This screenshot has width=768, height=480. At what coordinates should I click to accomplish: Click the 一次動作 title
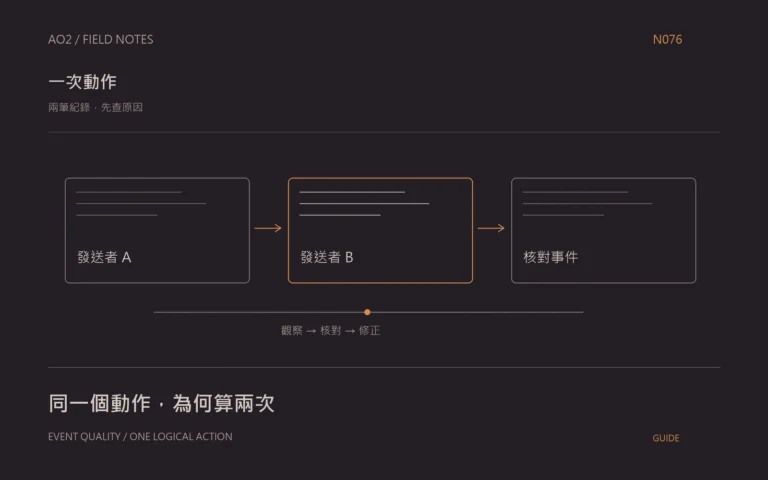[x=82, y=82]
